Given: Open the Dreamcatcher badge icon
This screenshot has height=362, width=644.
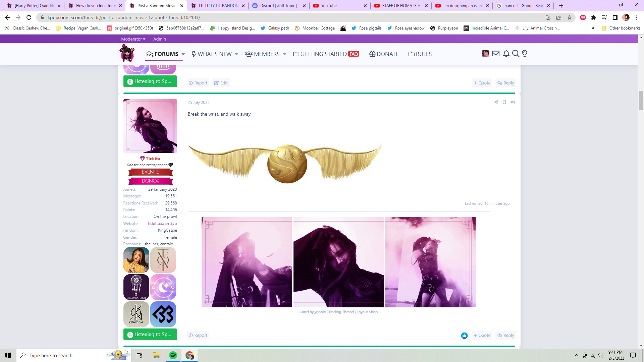Looking at the screenshot, I should tap(136, 287).
